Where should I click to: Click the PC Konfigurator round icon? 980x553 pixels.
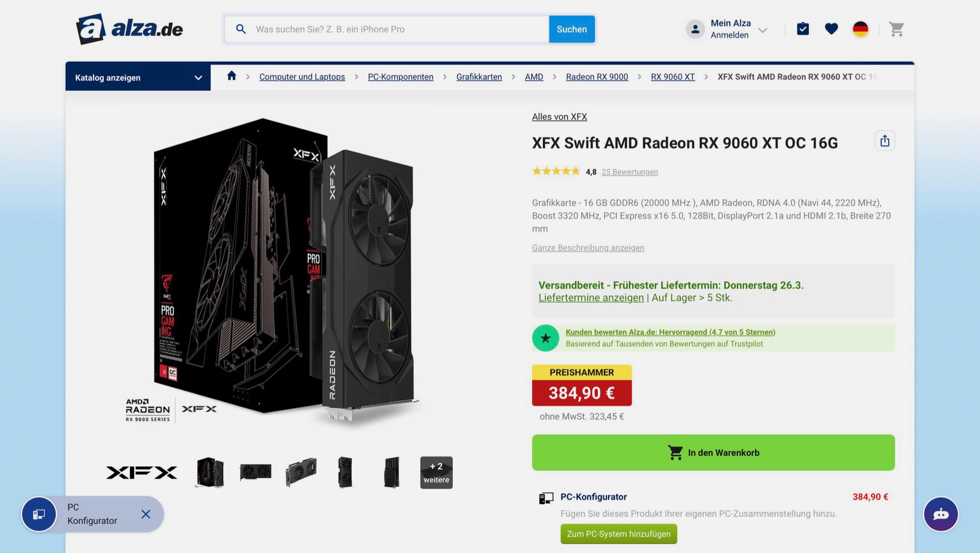[x=39, y=514]
